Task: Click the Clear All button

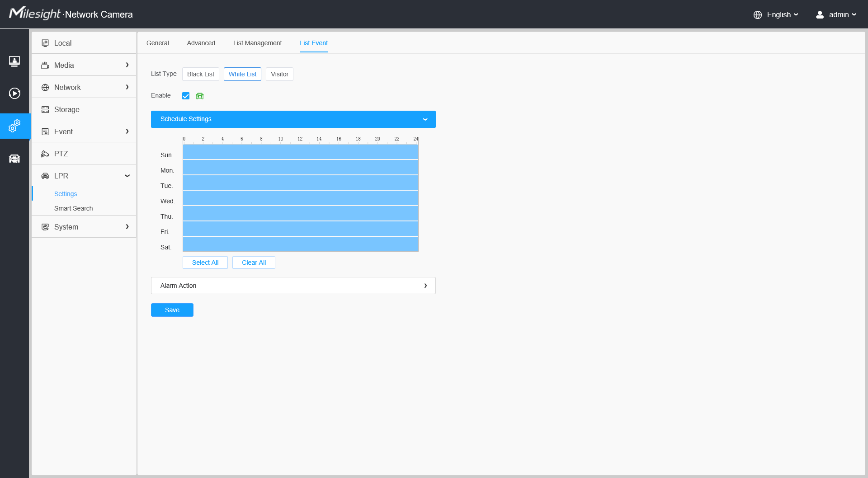Action: 254,262
